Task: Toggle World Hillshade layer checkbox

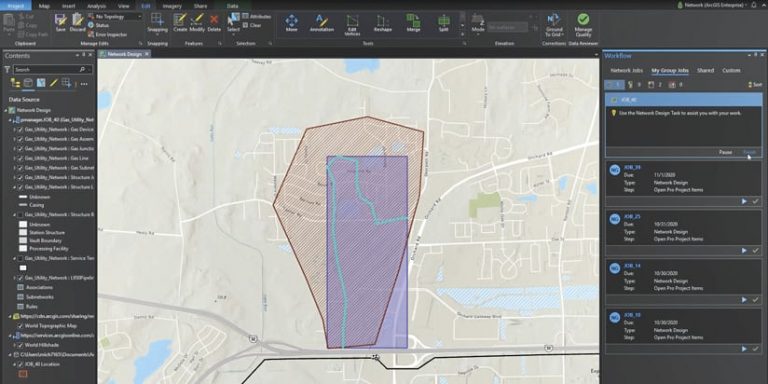Action: coord(20,345)
